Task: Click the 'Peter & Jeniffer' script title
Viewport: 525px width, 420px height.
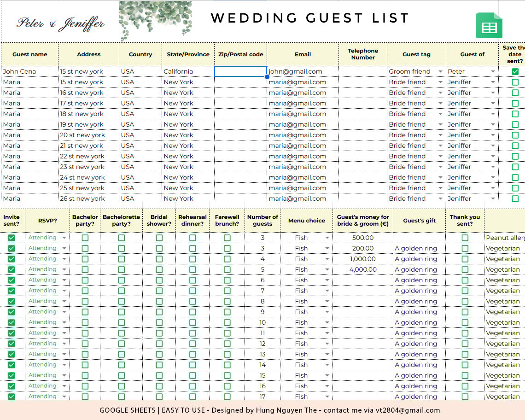Action: [x=60, y=23]
